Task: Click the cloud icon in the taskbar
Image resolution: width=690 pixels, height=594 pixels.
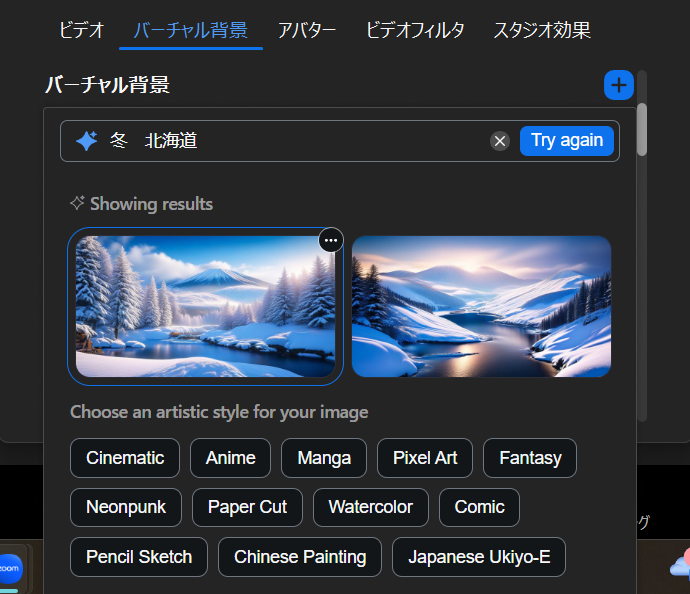Action: point(679,566)
